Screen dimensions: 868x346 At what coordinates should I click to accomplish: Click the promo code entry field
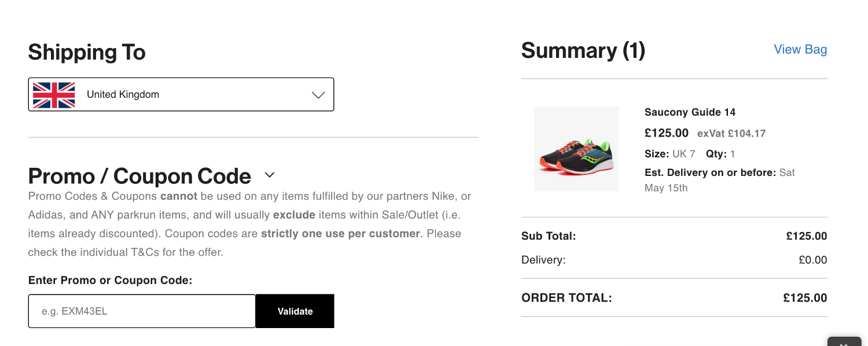click(x=141, y=311)
